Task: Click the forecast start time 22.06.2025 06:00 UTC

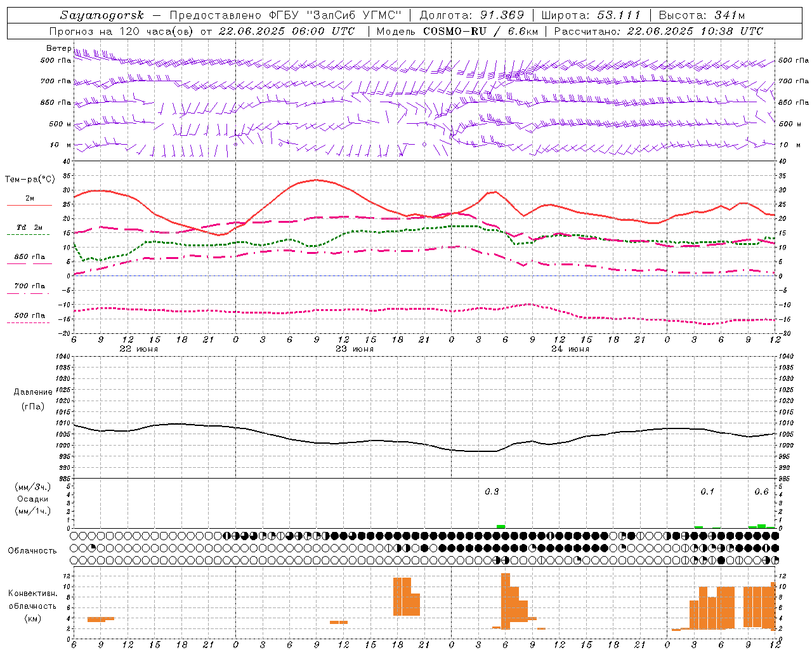Action: [287, 31]
